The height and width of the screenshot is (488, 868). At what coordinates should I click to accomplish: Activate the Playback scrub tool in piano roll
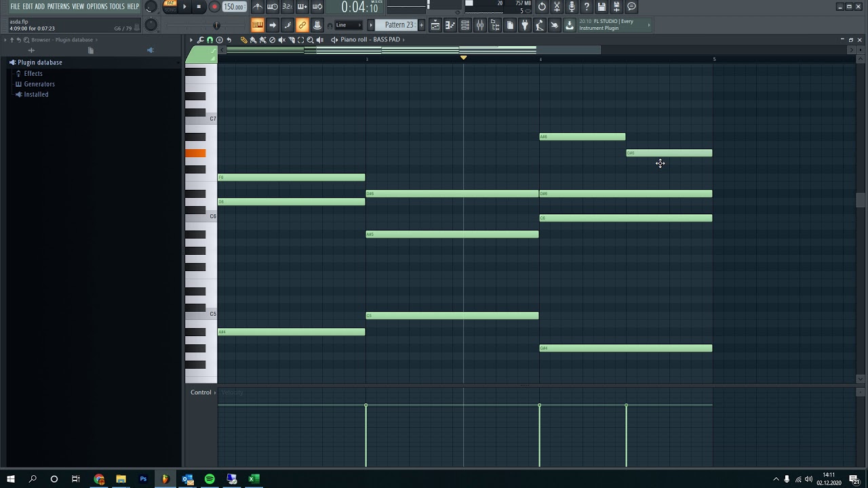point(319,40)
